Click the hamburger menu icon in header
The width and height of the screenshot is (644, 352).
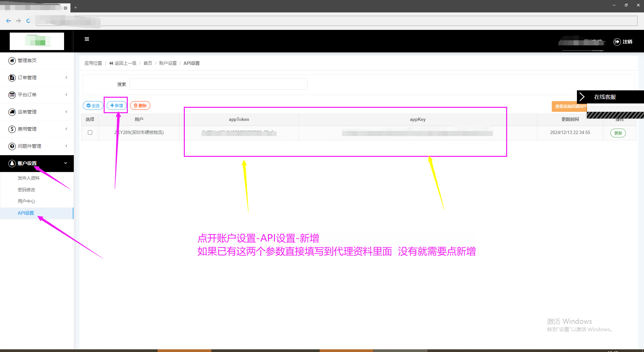click(x=87, y=39)
